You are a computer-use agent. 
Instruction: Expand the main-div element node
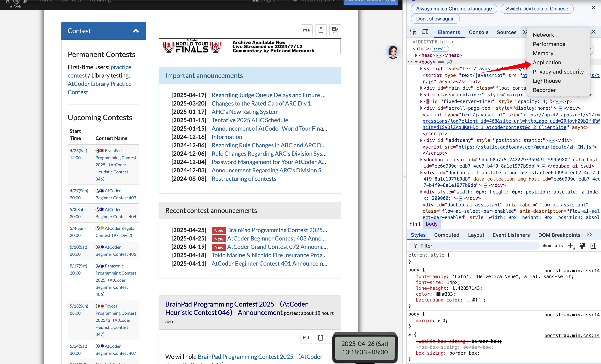(421, 88)
